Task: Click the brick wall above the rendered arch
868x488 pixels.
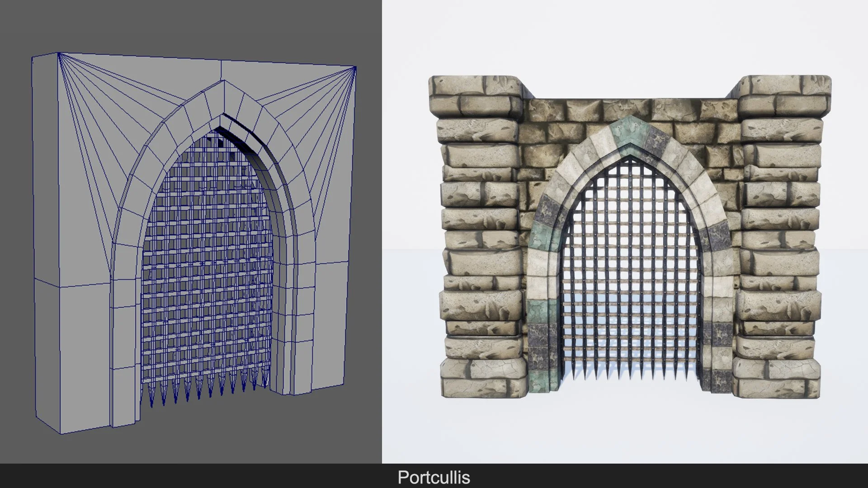Action: (628, 108)
